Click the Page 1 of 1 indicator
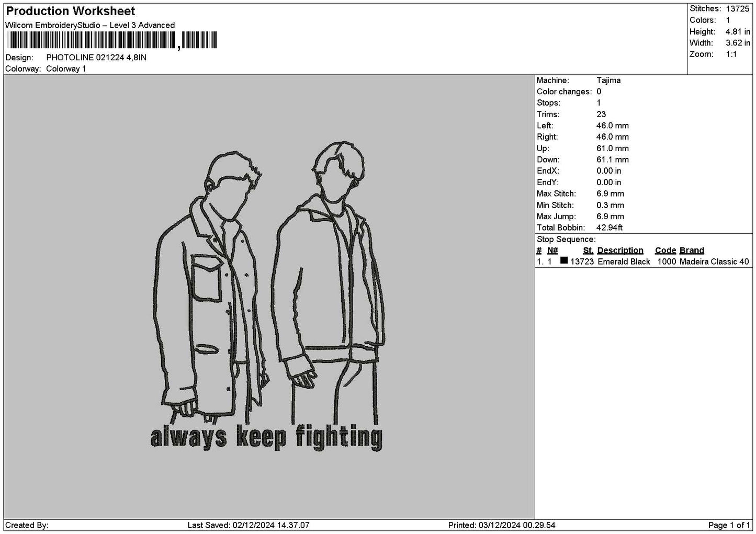 click(x=729, y=526)
